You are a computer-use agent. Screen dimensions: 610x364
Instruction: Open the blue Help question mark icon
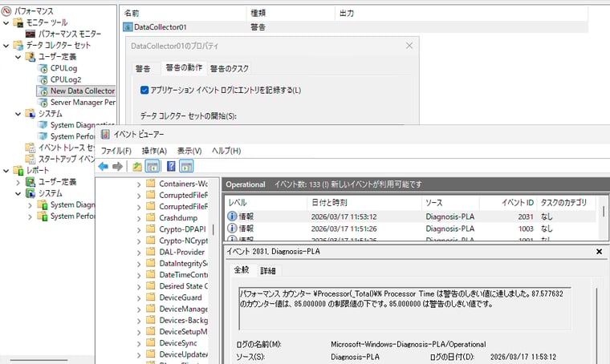[171, 167]
